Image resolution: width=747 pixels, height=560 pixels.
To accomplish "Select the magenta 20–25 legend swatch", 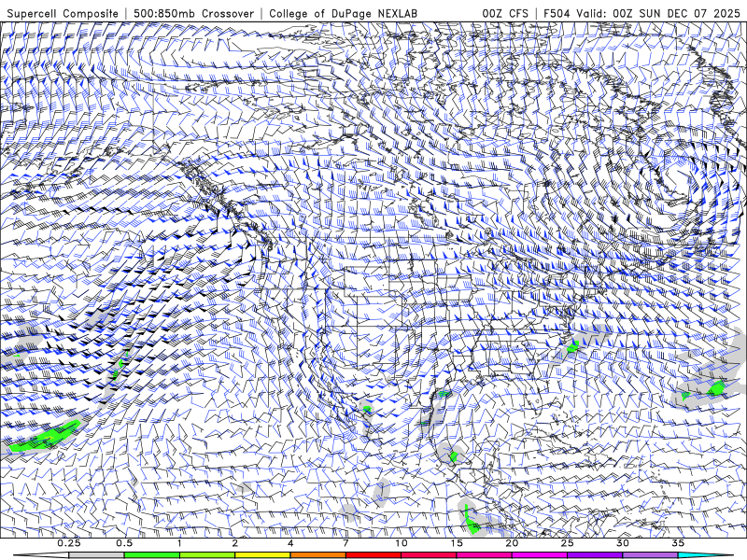I will tap(540, 555).
